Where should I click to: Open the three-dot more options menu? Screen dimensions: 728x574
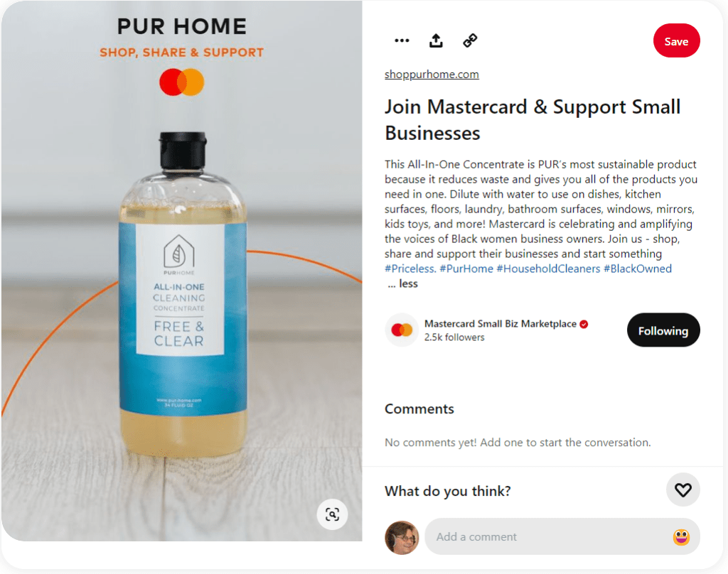(402, 40)
